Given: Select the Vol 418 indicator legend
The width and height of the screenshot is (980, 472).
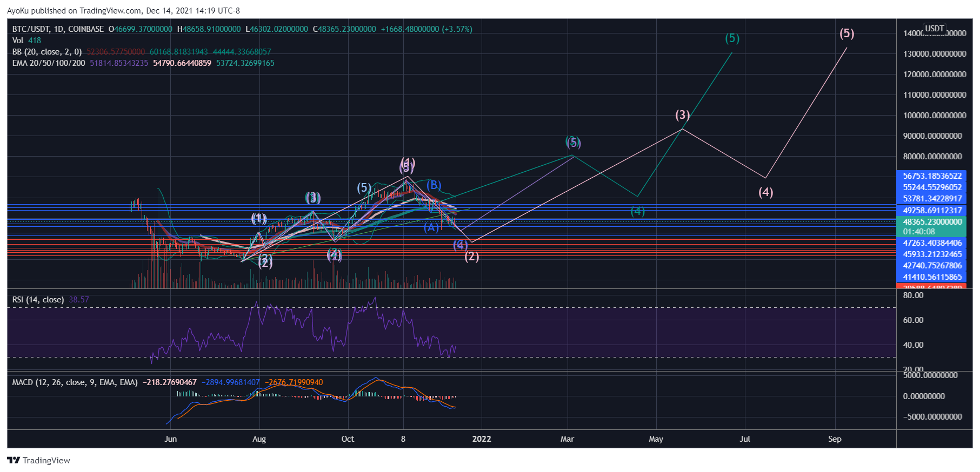Looking at the screenshot, I should click(26, 41).
